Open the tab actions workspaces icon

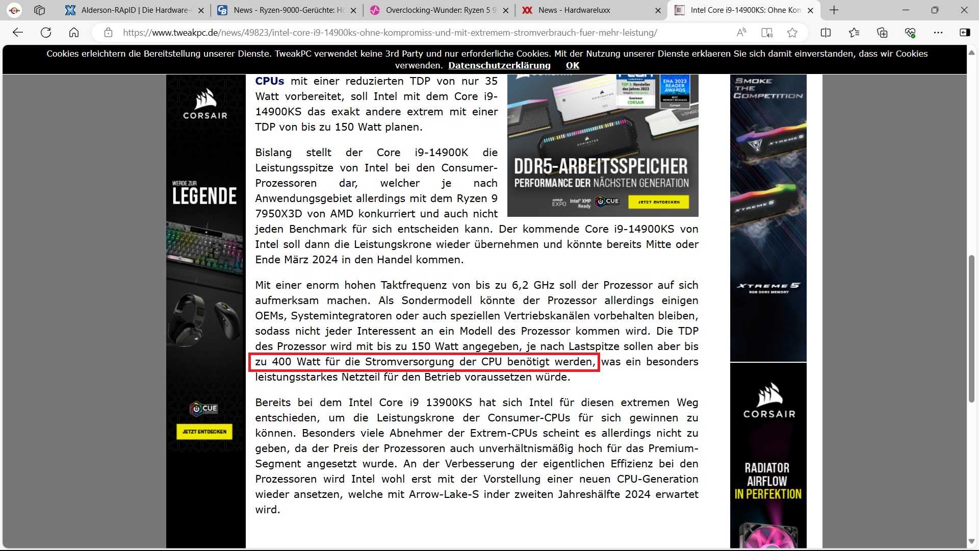click(x=39, y=10)
